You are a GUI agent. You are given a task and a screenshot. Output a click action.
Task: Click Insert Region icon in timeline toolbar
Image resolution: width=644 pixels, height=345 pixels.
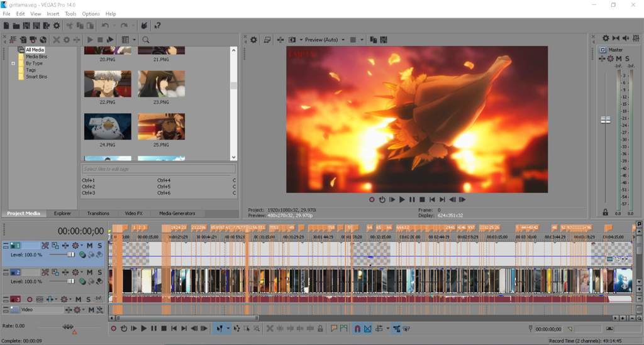pyautogui.click(x=344, y=329)
